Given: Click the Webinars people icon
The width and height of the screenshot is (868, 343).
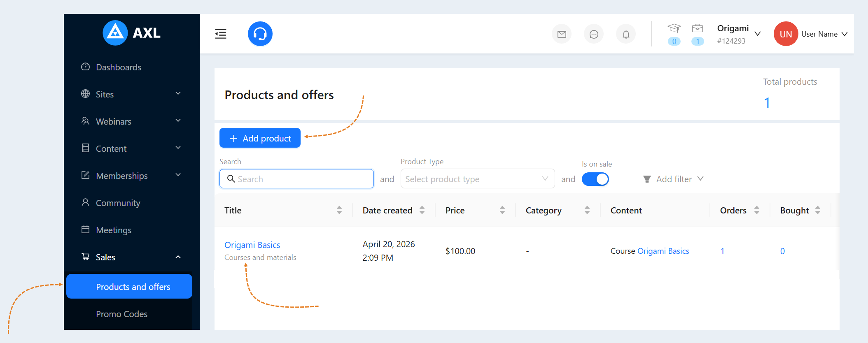Looking at the screenshot, I should pyautogui.click(x=85, y=121).
